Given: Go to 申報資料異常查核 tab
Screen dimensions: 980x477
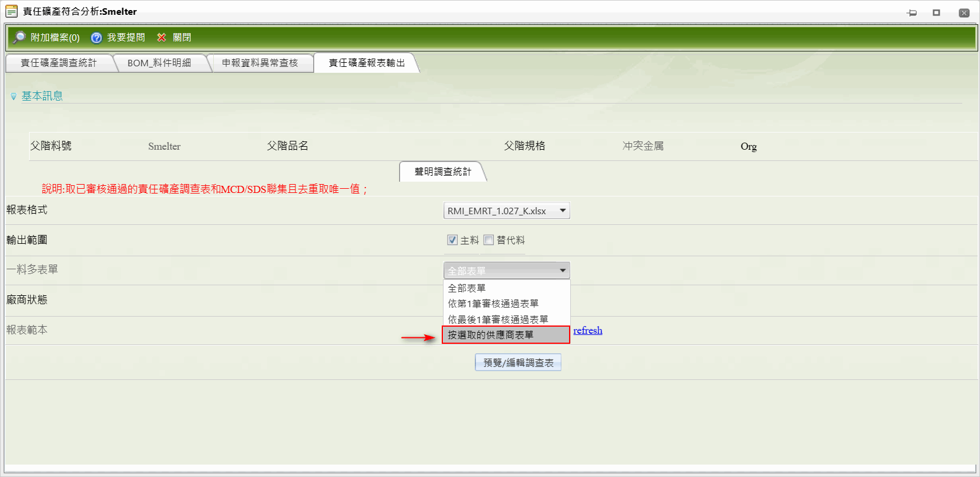Looking at the screenshot, I should 260,63.
